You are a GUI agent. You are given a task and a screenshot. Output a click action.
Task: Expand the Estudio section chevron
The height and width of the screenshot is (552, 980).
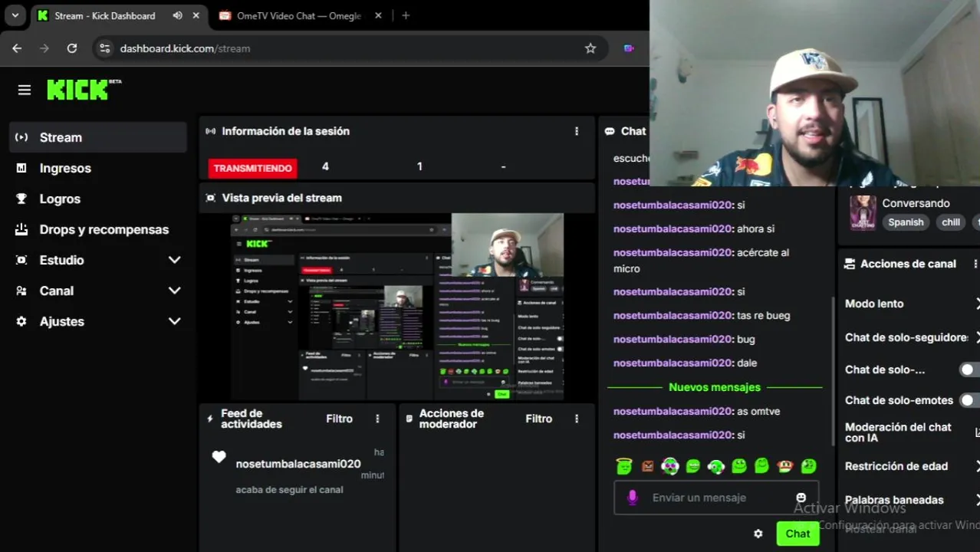pyautogui.click(x=175, y=260)
